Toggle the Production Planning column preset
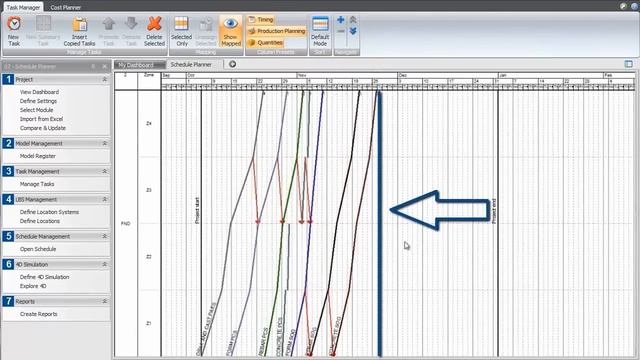 (277, 31)
